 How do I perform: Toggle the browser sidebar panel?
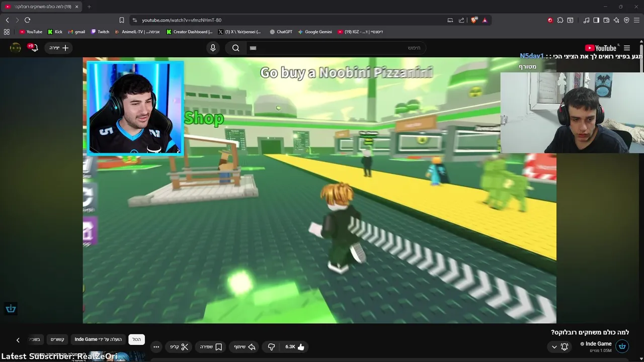(596, 20)
